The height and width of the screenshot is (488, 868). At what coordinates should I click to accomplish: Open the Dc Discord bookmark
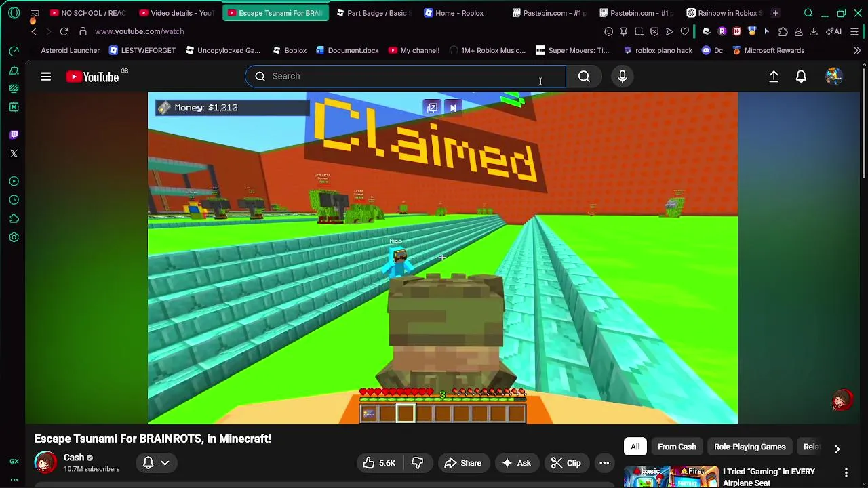click(x=712, y=50)
